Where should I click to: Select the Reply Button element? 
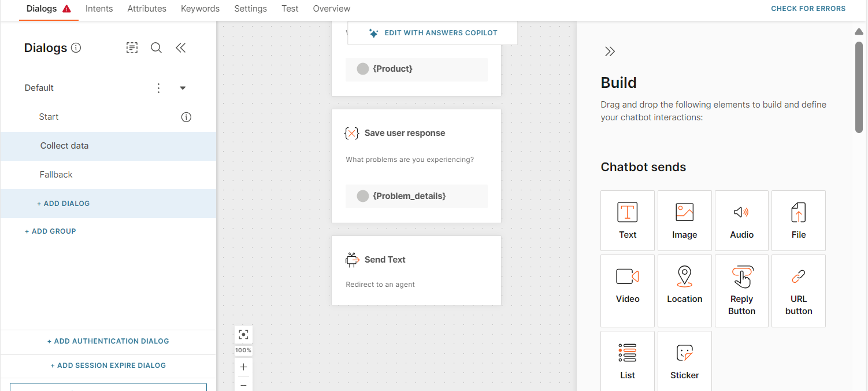click(x=741, y=291)
